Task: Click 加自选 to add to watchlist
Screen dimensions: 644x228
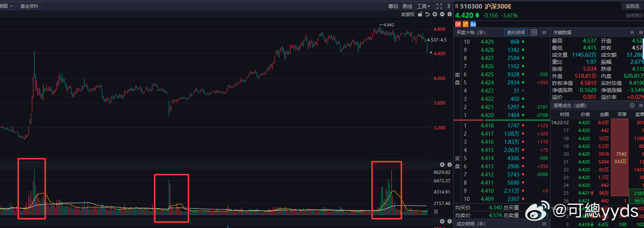Action: (x=632, y=6)
